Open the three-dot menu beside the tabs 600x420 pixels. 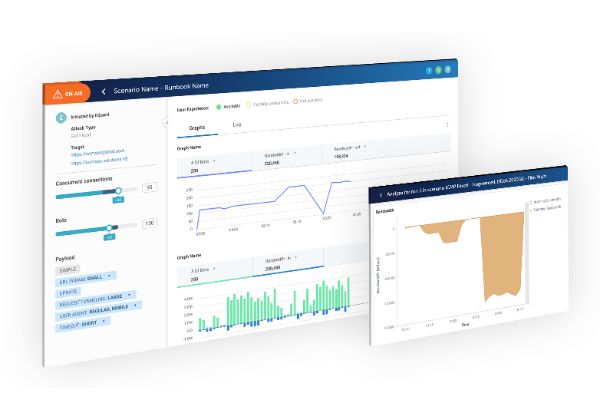[x=446, y=125]
